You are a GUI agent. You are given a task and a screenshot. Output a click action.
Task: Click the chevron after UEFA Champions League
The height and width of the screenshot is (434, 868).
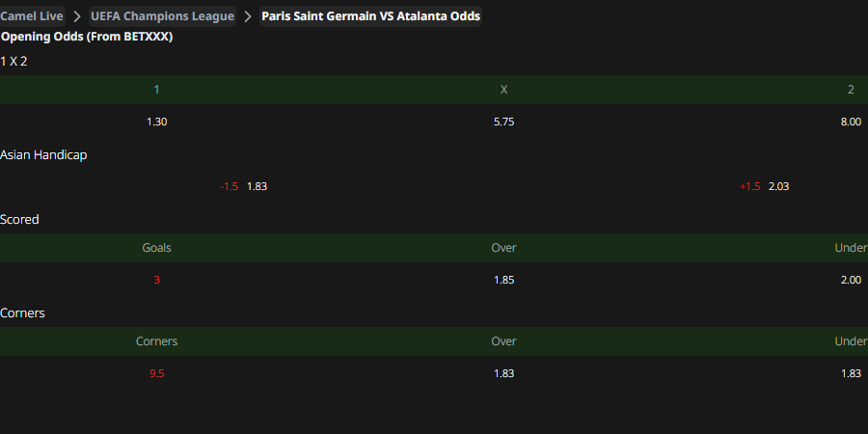pyautogui.click(x=248, y=16)
